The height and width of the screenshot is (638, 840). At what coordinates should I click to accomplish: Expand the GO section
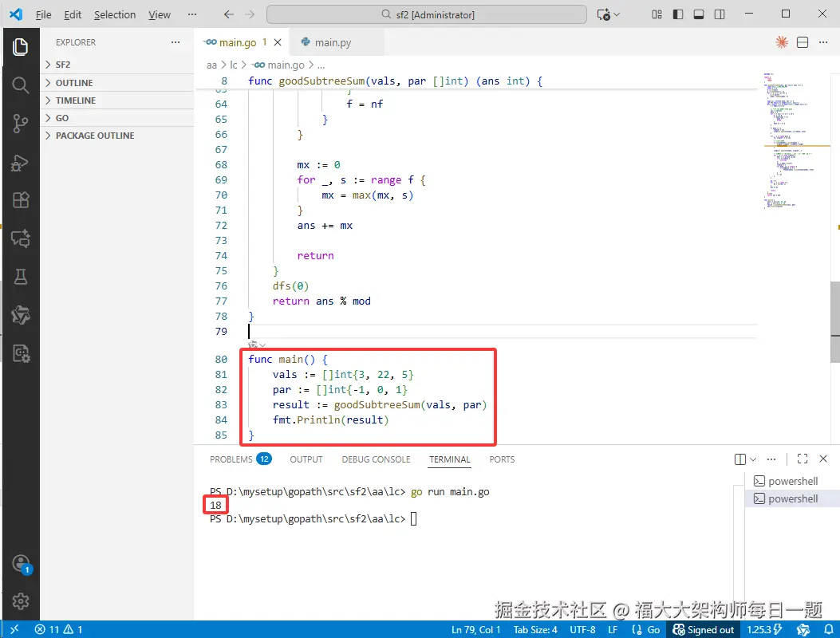click(116, 118)
